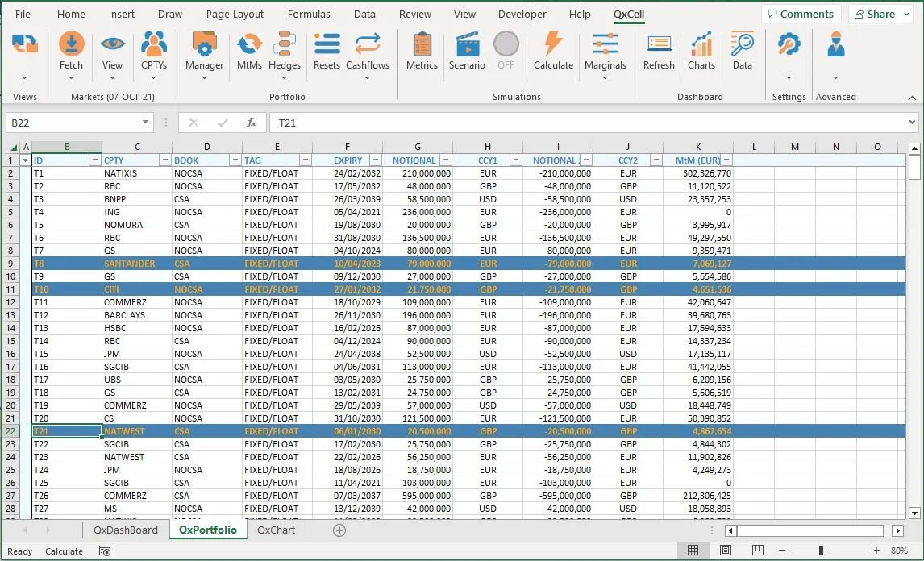
Task: Select the SANTANDER cell in highlighted row
Action: click(x=137, y=264)
